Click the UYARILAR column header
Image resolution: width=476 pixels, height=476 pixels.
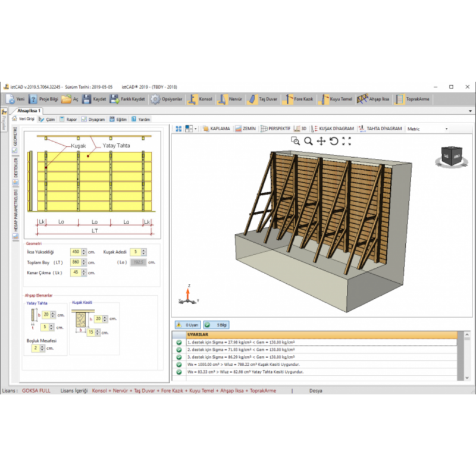point(322,334)
